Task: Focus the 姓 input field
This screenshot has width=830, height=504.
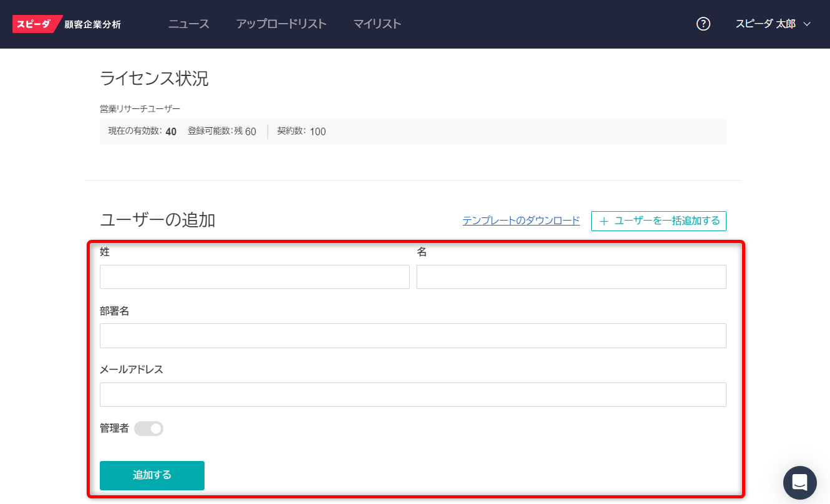Action: pos(254,277)
